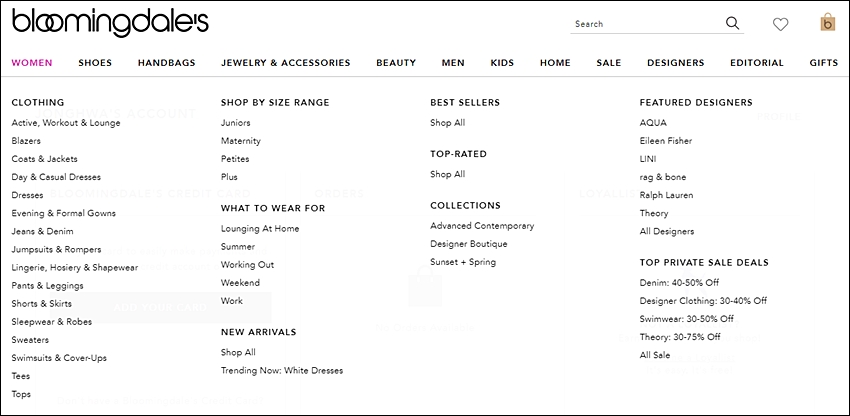Image resolution: width=850 pixels, height=416 pixels.
Task: Choose the LINI designer
Action: pos(648,159)
